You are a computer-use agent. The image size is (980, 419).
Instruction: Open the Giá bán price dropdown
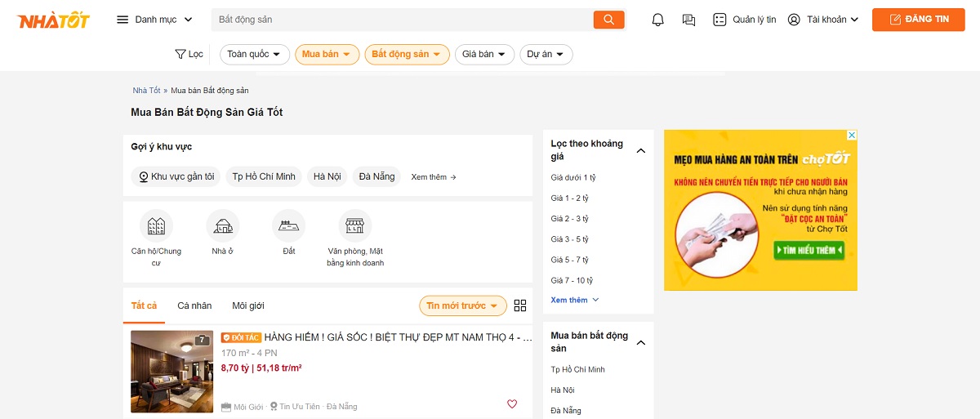pyautogui.click(x=484, y=55)
